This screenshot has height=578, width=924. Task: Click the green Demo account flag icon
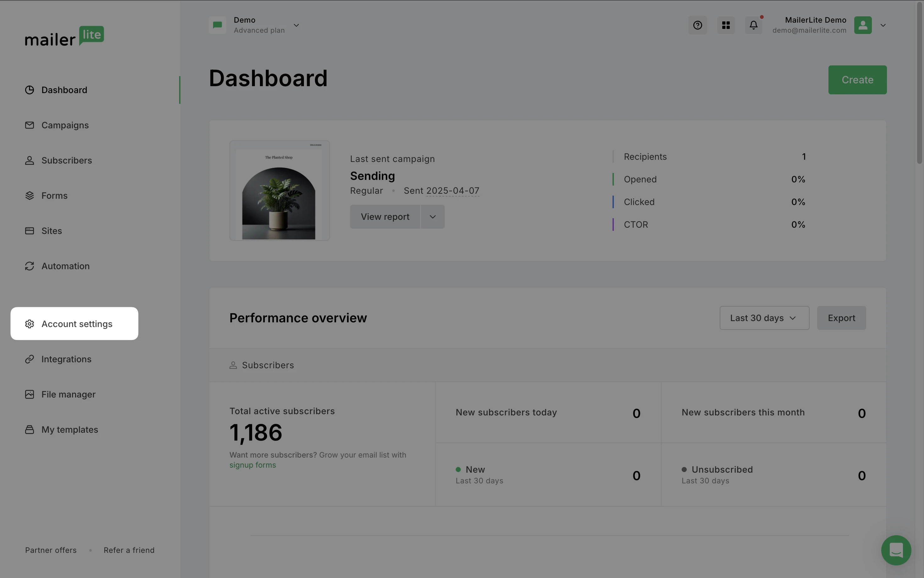[217, 25]
